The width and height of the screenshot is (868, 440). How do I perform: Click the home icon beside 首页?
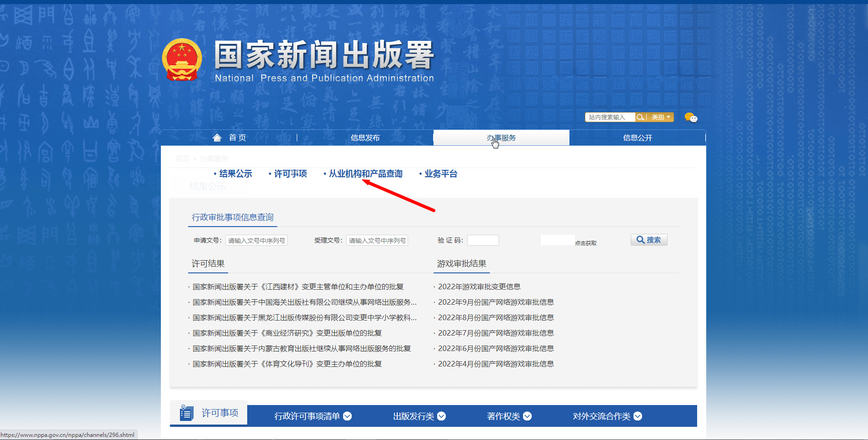click(217, 137)
